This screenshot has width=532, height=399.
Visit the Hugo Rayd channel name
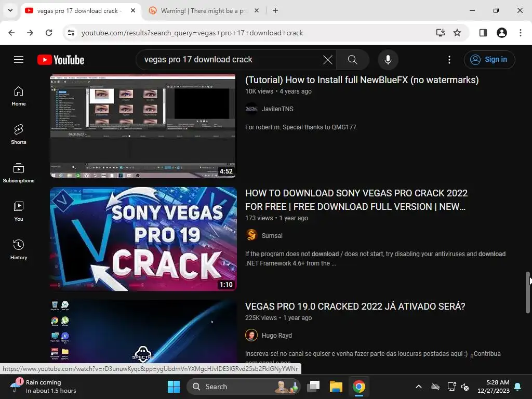click(x=276, y=336)
